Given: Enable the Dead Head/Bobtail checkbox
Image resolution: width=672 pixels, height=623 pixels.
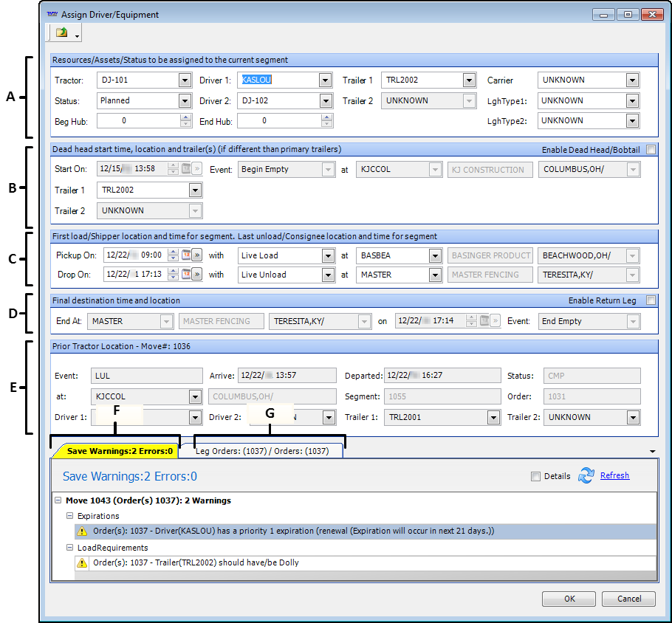Looking at the screenshot, I should (x=651, y=150).
